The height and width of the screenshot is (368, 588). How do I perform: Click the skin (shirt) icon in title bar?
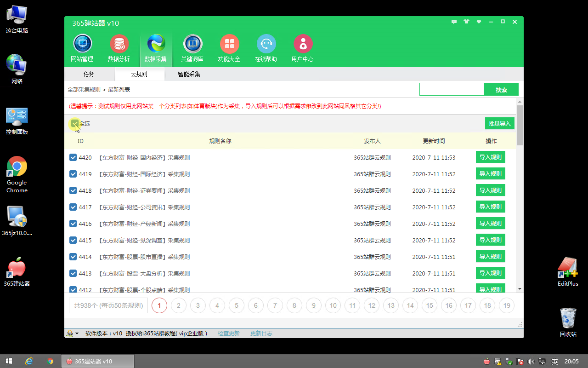[467, 22]
